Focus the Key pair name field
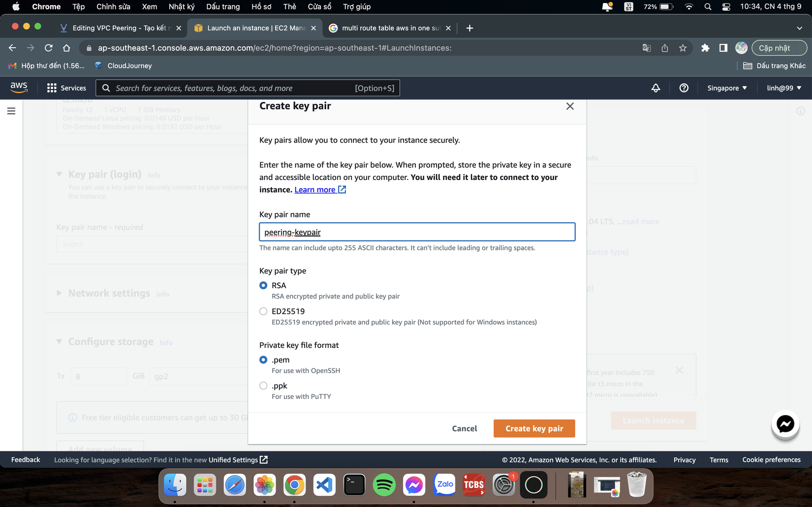Viewport: 812px width, 507px height. coord(417,232)
